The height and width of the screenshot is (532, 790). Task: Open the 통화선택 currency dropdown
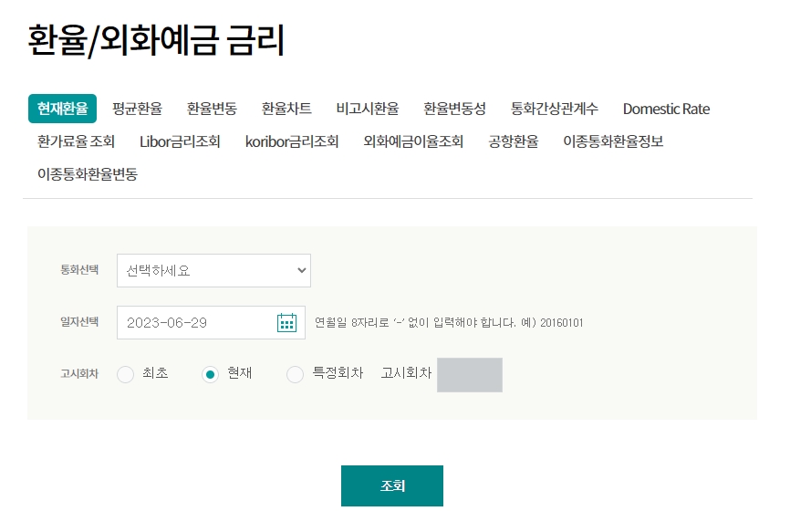213,270
